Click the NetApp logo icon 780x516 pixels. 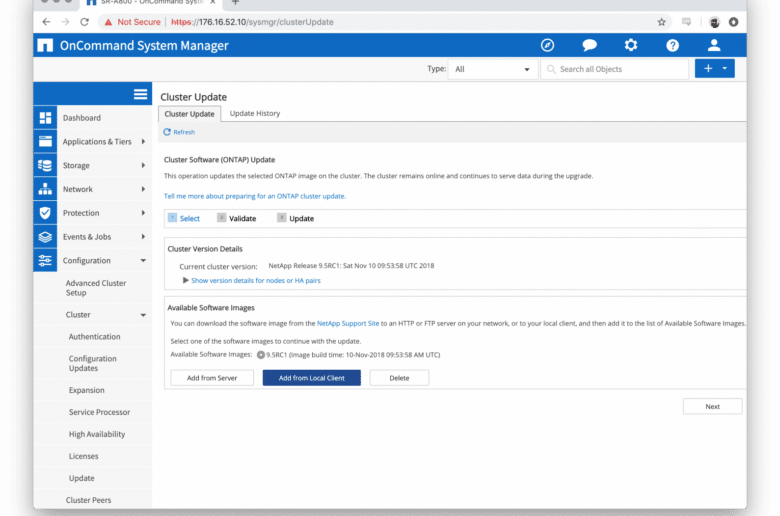[45, 45]
